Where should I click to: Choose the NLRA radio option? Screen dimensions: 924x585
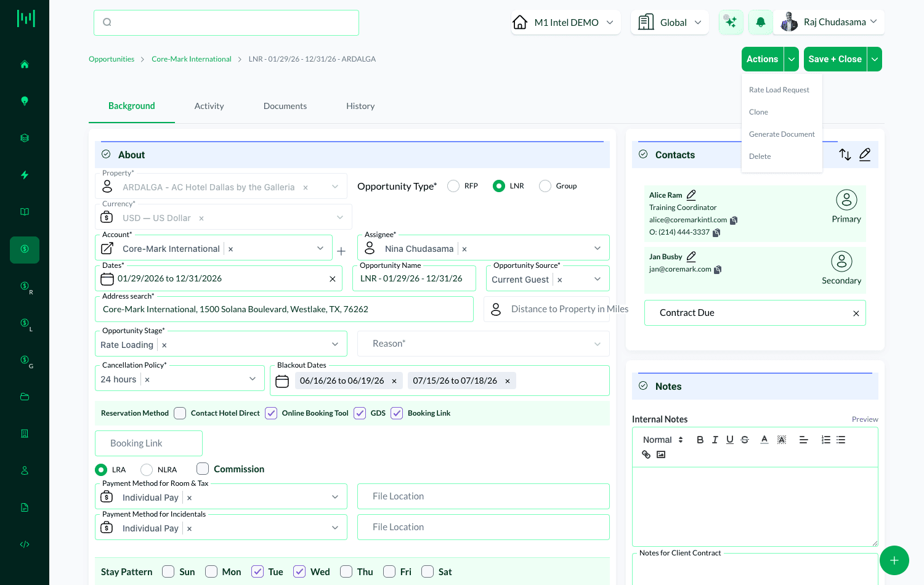147,470
